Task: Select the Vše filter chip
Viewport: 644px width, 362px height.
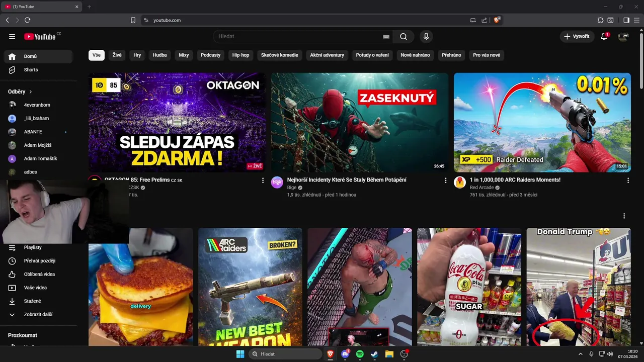Action: pos(97,55)
